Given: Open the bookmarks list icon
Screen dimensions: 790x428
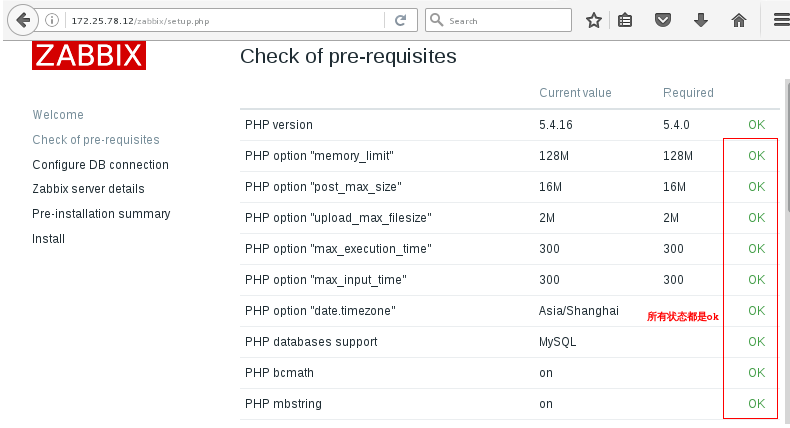Looking at the screenshot, I should click(x=625, y=20).
